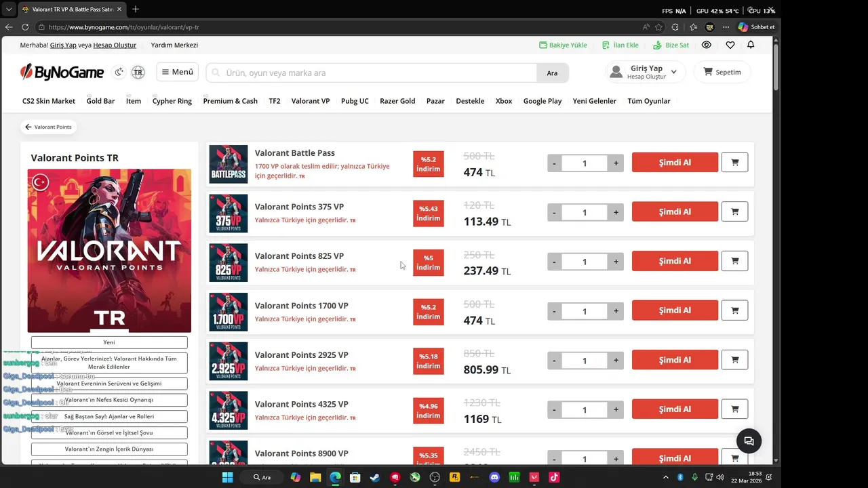Focus the product search field
This screenshot has height=488, width=868.
(x=372, y=73)
